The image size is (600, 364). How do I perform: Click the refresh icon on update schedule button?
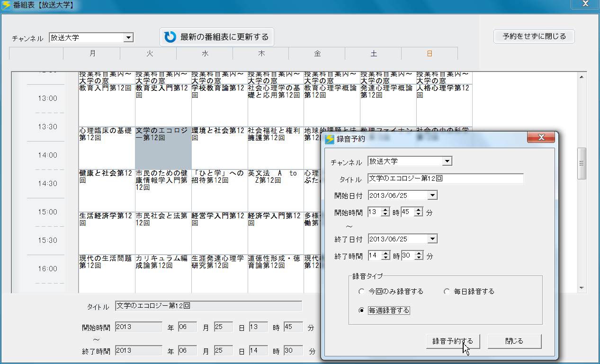pos(170,37)
